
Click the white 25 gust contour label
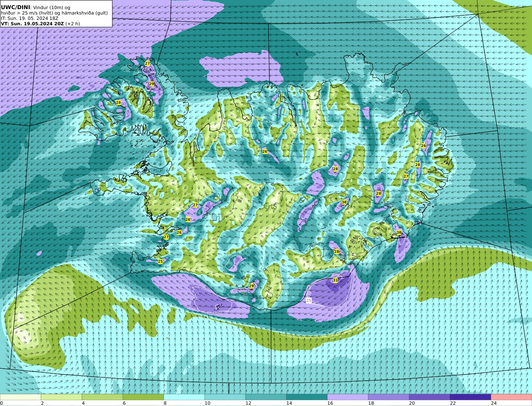(308, 300)
